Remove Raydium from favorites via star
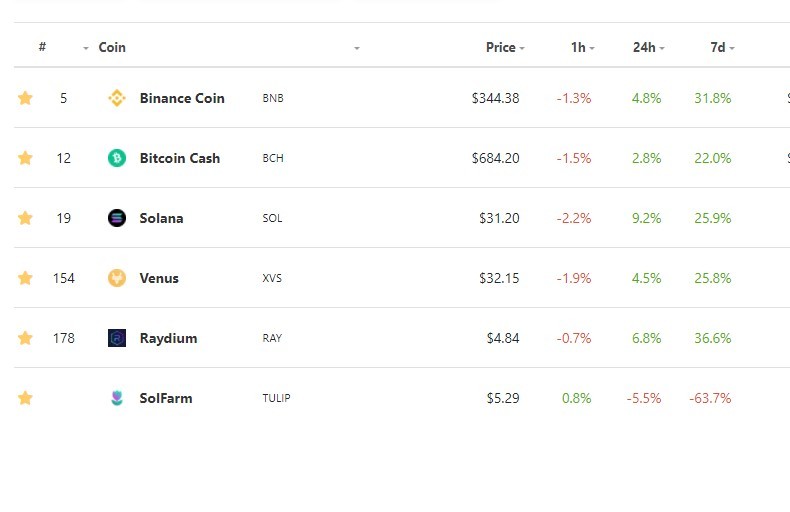The height and width of the screenshot is (512, 790). (25, 337)
